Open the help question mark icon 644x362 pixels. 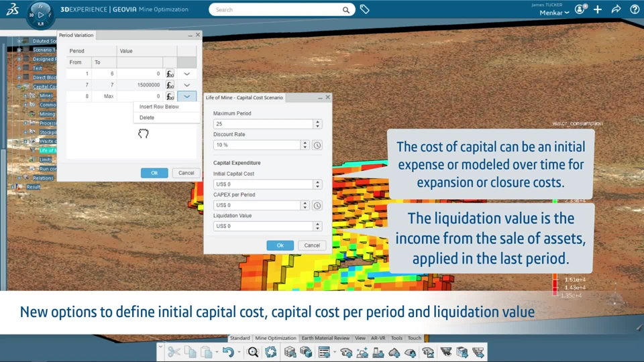pyautogui.click(x=635, y=9)
